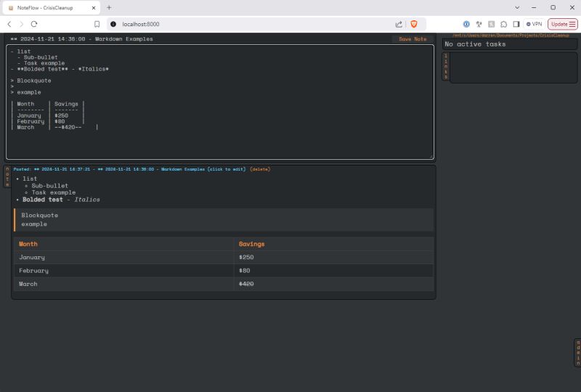The width and height of the screenshot is (581, 392).
Task: Click inside the markdown note text editor
Action: pyautogui.click(x=220, y=102)
